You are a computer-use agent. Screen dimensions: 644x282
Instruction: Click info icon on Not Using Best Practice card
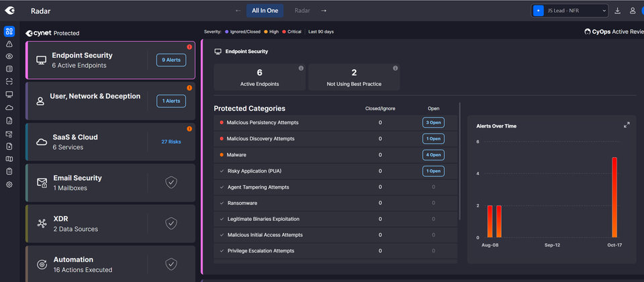click(x=395, y=68)
